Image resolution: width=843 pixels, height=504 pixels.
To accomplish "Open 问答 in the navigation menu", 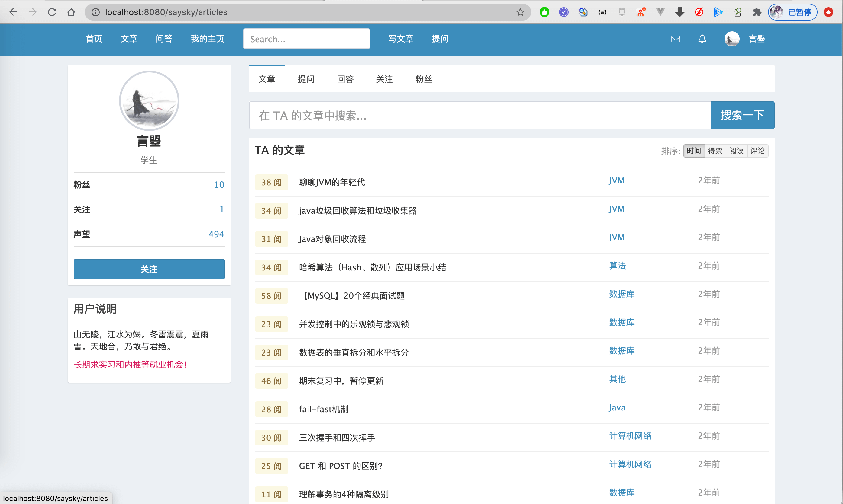I will click(164, 39).
